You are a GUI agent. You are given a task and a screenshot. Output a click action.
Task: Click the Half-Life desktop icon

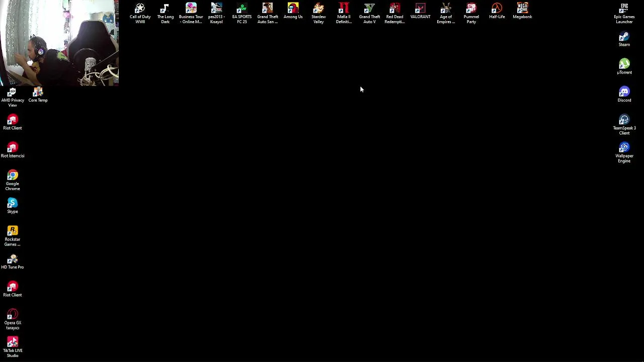pos(497,12)
